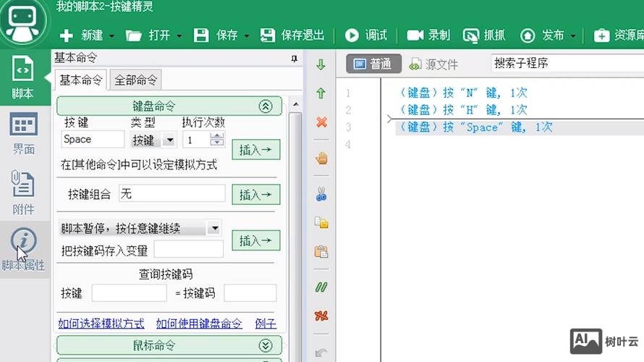Click the 发布 (Publish) button
The width and height of the screenshot is (644, 362).
[542, 35]
